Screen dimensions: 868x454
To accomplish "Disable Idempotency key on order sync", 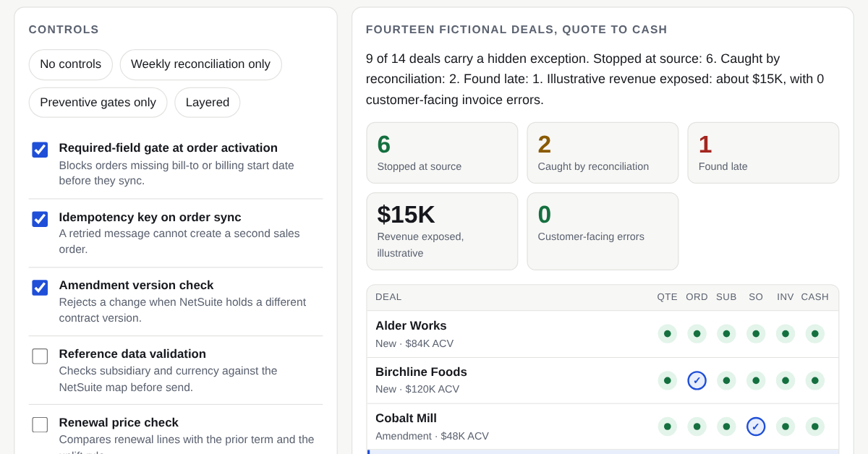I will click(40, 219).
